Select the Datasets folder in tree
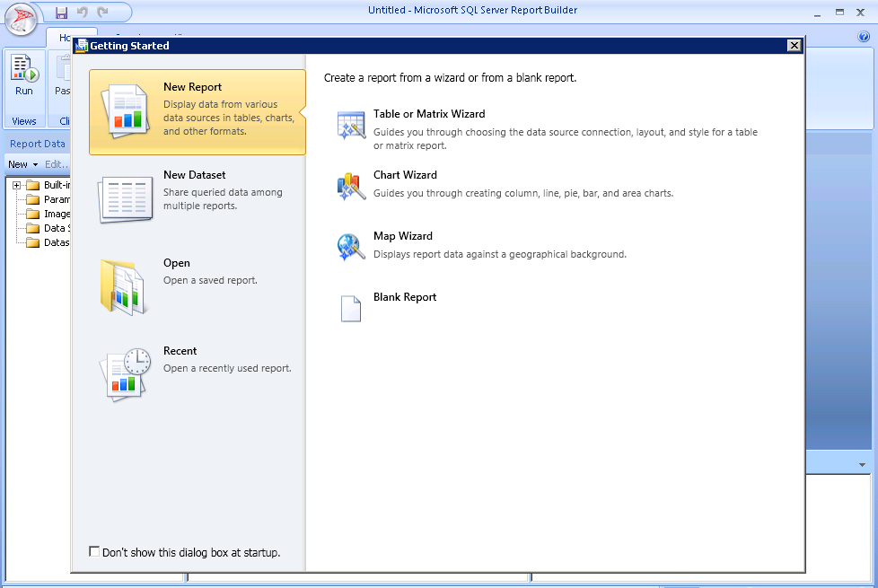This screenshot has height=588, width=878. tap(48, 242)
